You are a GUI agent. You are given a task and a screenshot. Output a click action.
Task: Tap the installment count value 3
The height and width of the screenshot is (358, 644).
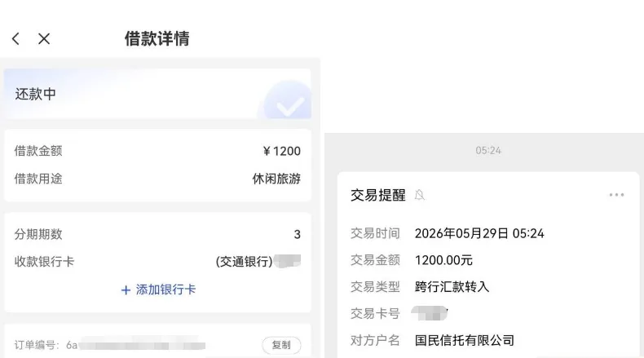298,234
